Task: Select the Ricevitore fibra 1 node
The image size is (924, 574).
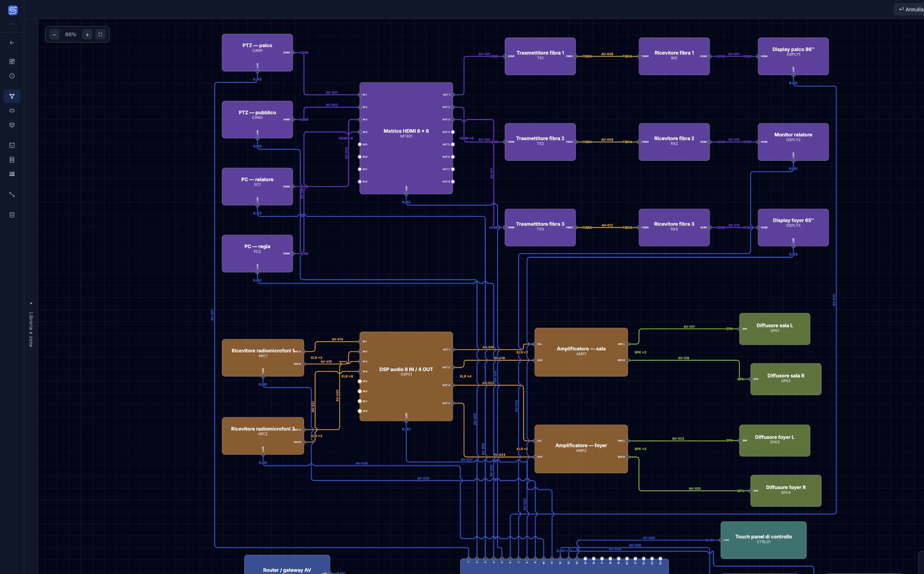Action: 674,56
